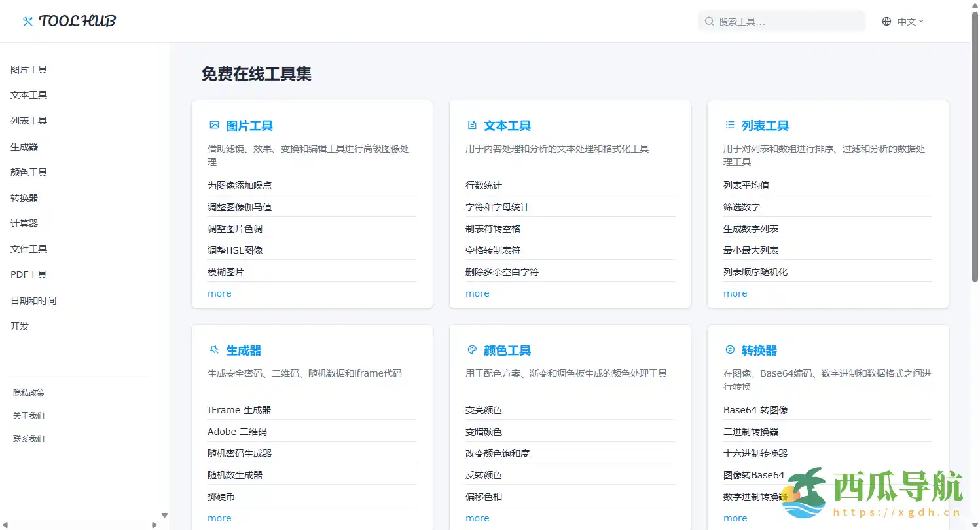Open the 中文 language dropdown

tap(911, 22)
